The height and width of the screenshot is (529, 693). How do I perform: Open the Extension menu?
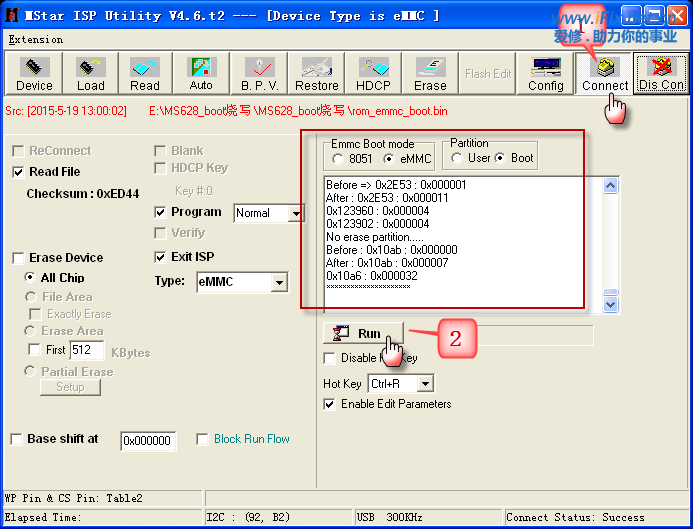pyautogui.click(x=35, y=39)
